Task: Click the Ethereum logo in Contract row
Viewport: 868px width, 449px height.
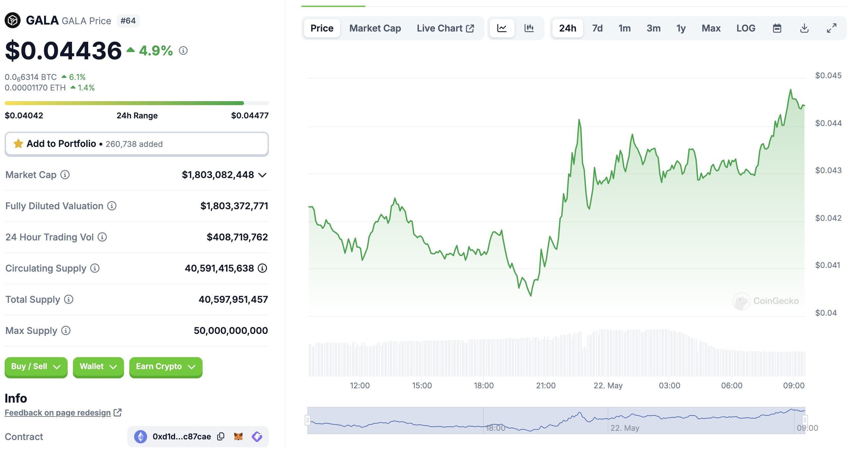Action: tap(141, 437)
